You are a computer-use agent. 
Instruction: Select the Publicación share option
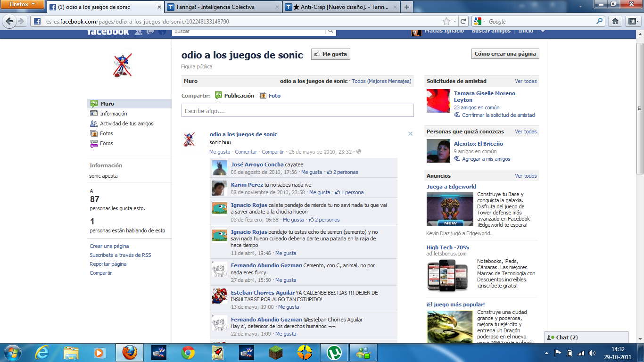pyautogui.click(x=234, y=96)
